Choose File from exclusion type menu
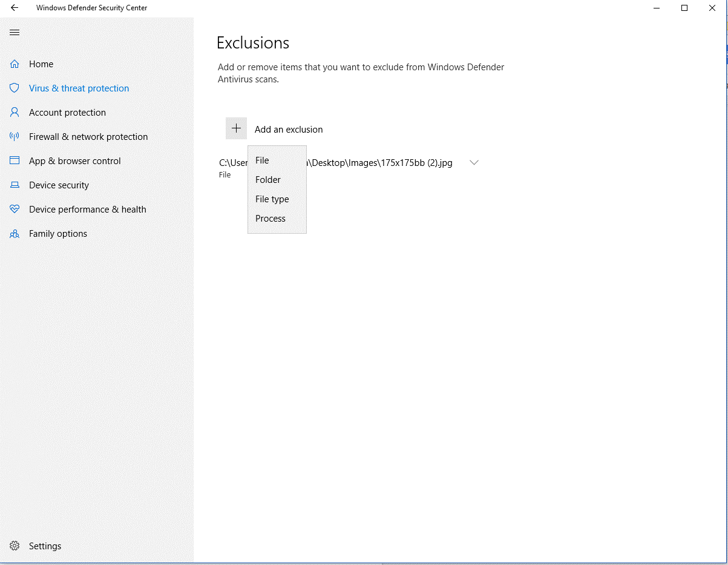728x565 pixels. 277,160
